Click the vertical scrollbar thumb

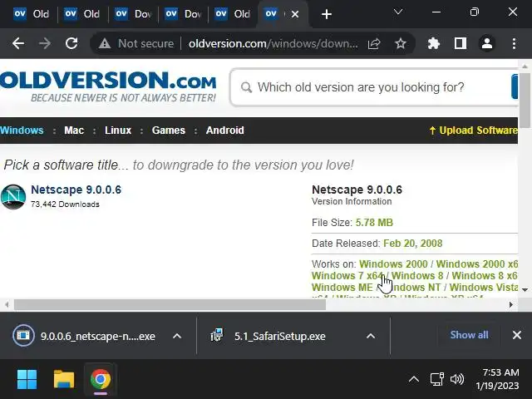coord(525,101)
